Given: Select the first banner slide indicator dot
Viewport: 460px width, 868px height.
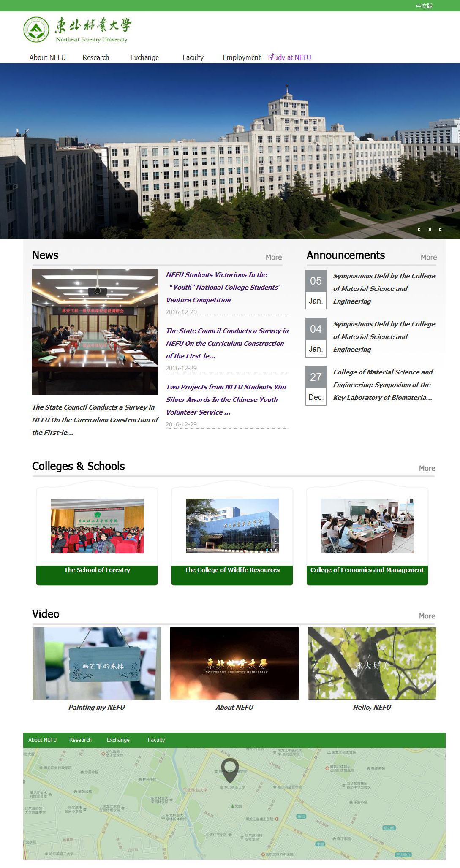Looking at the screenshot, I should pyautogui.click(x=419, y=229).
